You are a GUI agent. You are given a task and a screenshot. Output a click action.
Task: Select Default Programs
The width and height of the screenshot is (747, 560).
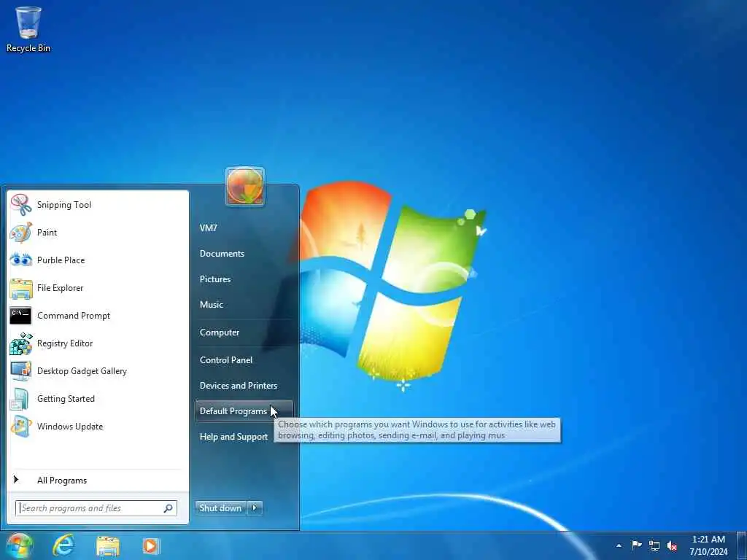click(x=244, y=411)
